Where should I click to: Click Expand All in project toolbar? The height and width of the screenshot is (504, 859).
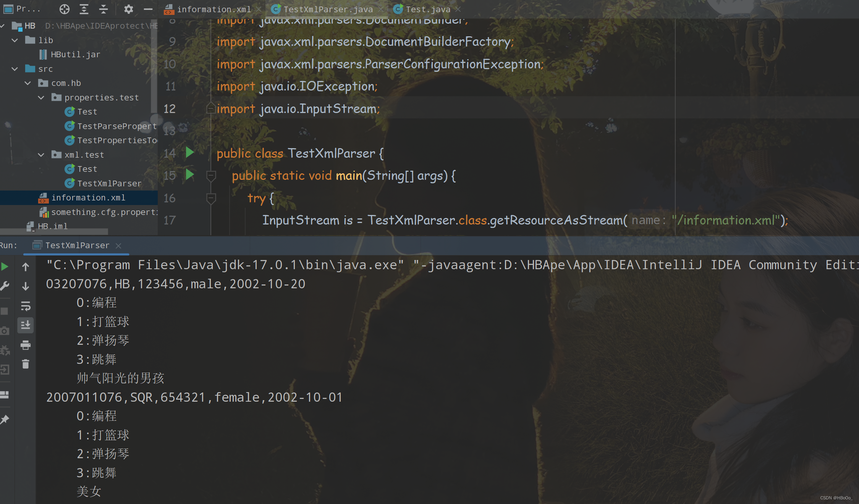[84, 9]
